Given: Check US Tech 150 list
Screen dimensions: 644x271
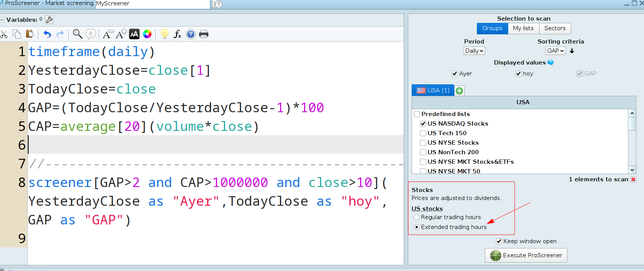Looking at the screenshot, I should pyautogui.click(x=423, y=133).
